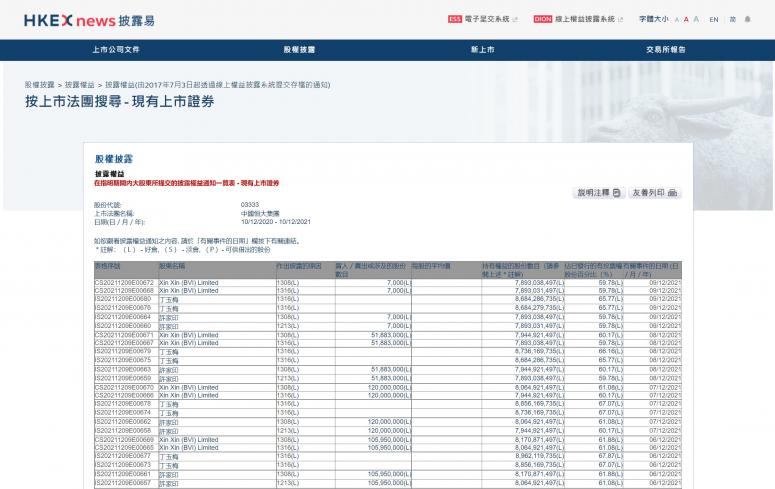The width and height of the screenshot is (775, 489).
Task: Click the percentage 66.16(L)
Action: [x=610, y=352]
